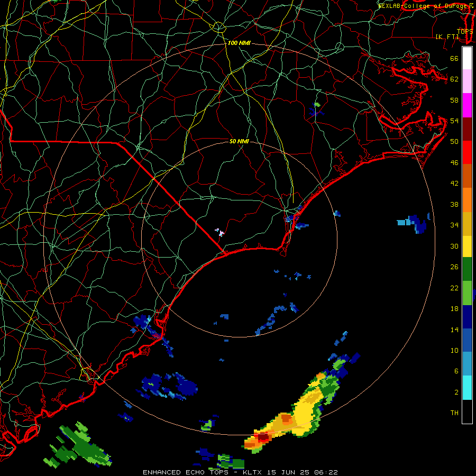Screen dimensions: 476x476
Task: Click the legend value 42
Action: [454, 184]
